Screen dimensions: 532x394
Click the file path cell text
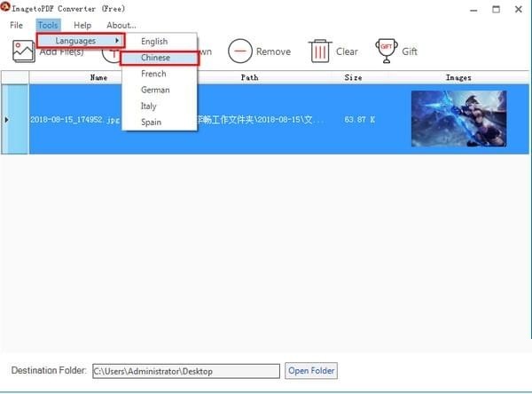tap(260, 120)
